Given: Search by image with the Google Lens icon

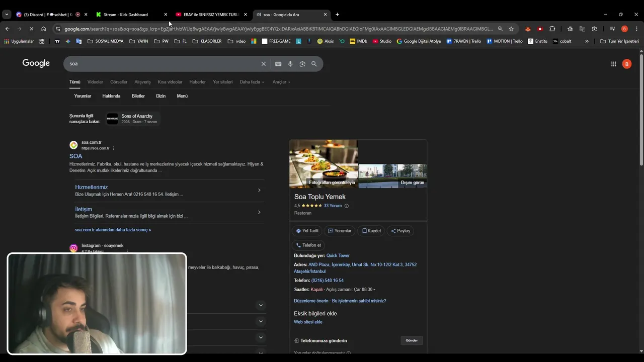Looking at the screenshot, I should [x=302, y=64].
